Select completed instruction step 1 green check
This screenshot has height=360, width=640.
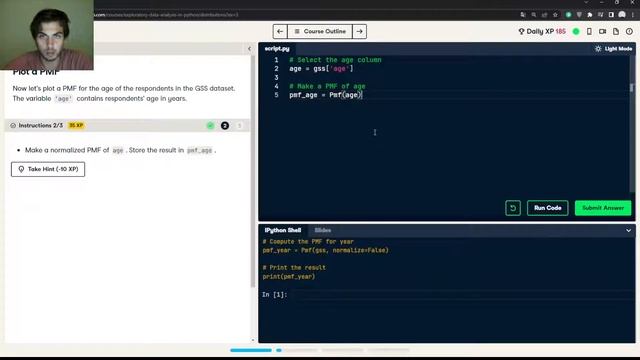(x=210, y=126)
